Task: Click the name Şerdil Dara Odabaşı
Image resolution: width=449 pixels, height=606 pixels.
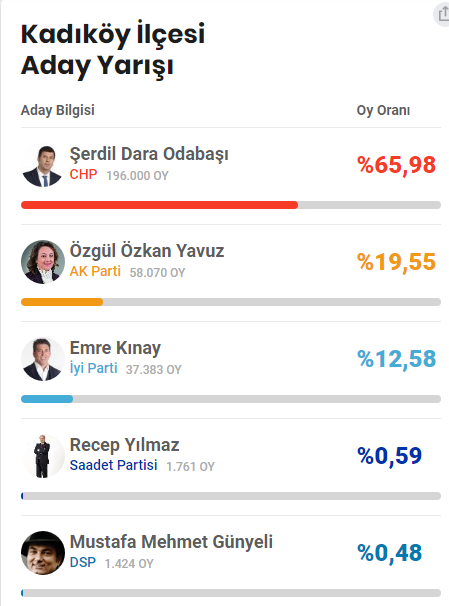Action: click(x=149, y=154)
